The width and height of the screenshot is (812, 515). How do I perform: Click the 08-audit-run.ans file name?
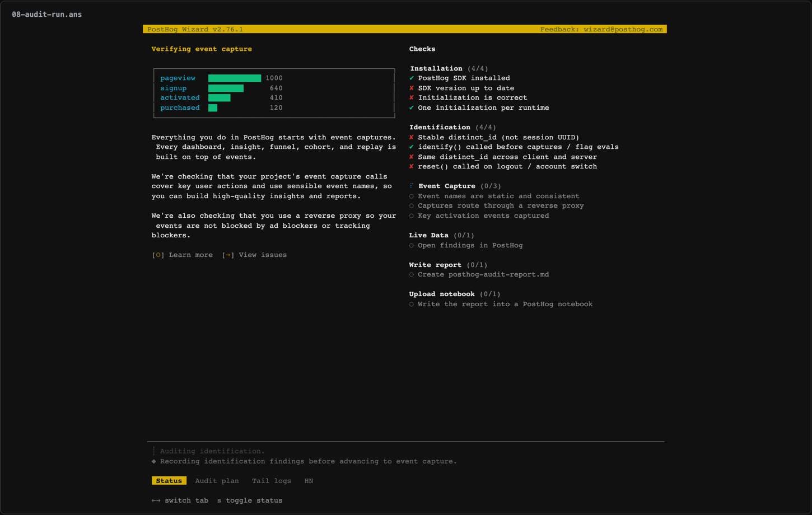[47, 15]
